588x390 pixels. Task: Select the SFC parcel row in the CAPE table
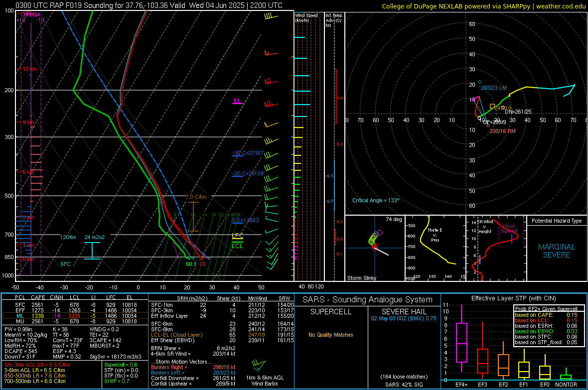pos(75,305)
